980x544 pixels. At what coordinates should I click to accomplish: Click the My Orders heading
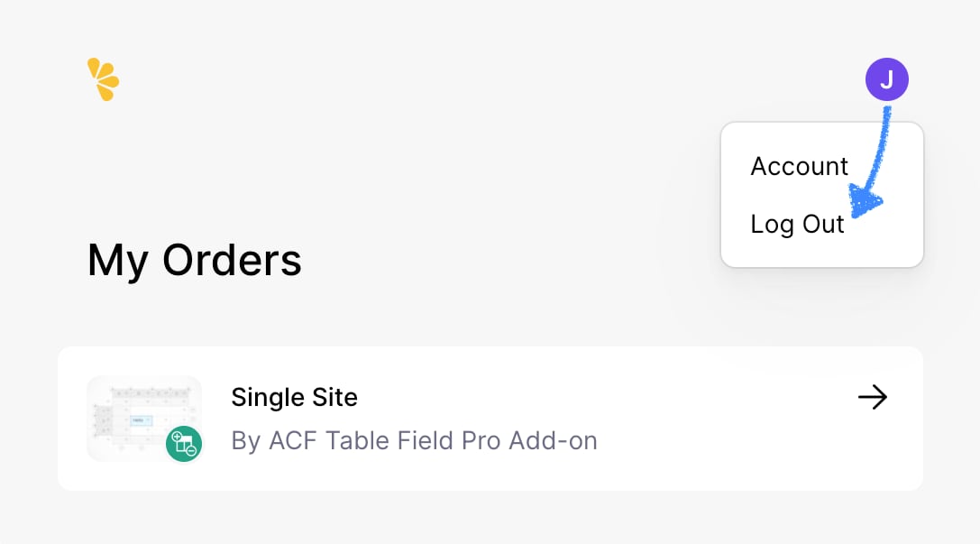[x=195, y=260]
